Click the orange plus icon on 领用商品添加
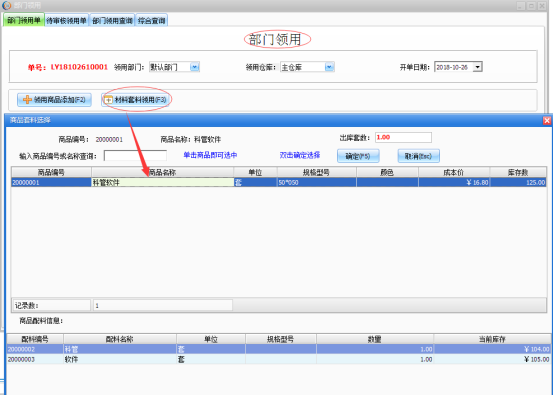Image resolution: width=553 pixels, height=396 pixels. pos(27,99)
